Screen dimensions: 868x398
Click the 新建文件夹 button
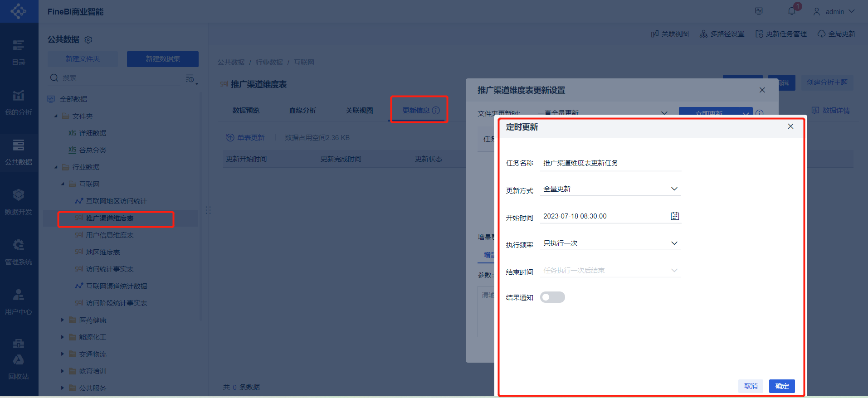(83, 59)
